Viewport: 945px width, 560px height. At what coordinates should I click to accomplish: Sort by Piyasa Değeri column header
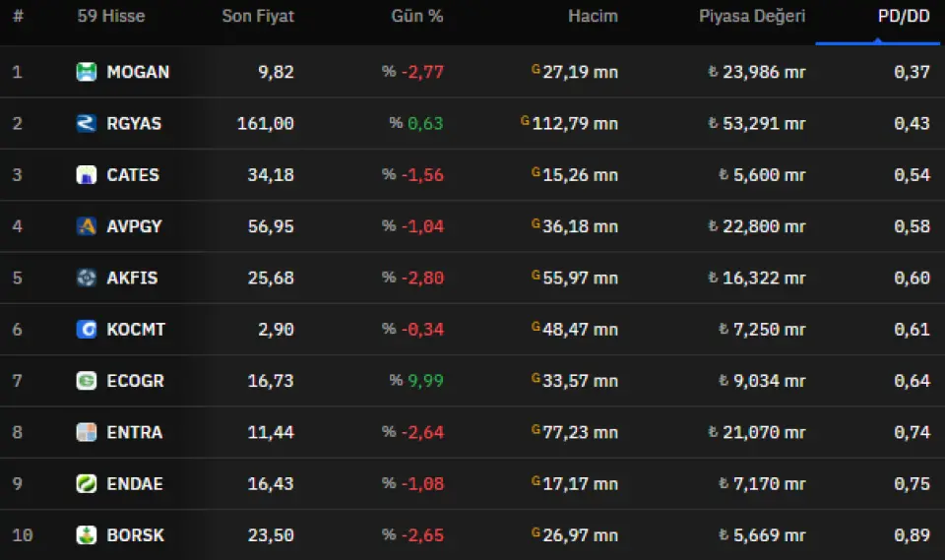pos(752,17)
